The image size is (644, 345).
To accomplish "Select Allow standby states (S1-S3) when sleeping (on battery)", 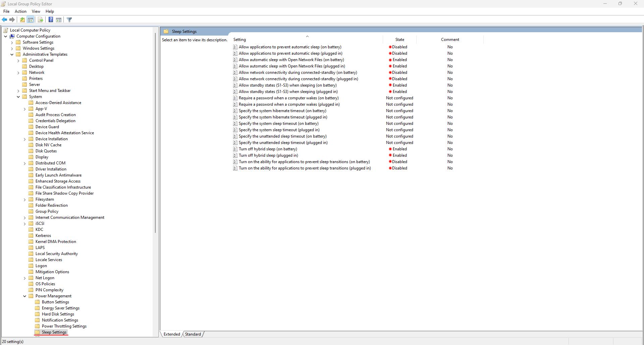I will pyautogui.click(x=287, y=85).
